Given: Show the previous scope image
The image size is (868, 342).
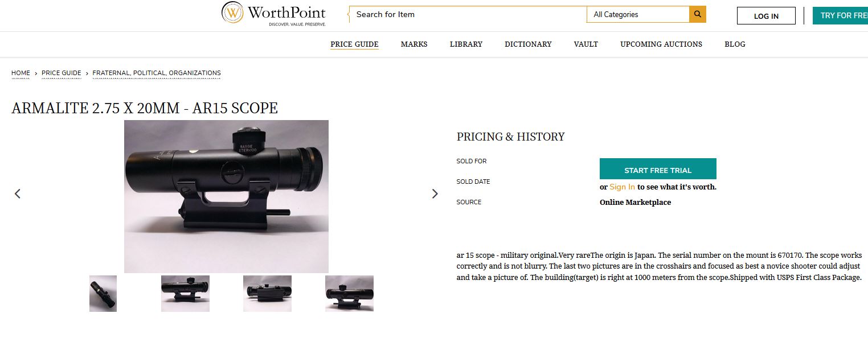Looking at the screenshot, I should click(18, 194).
